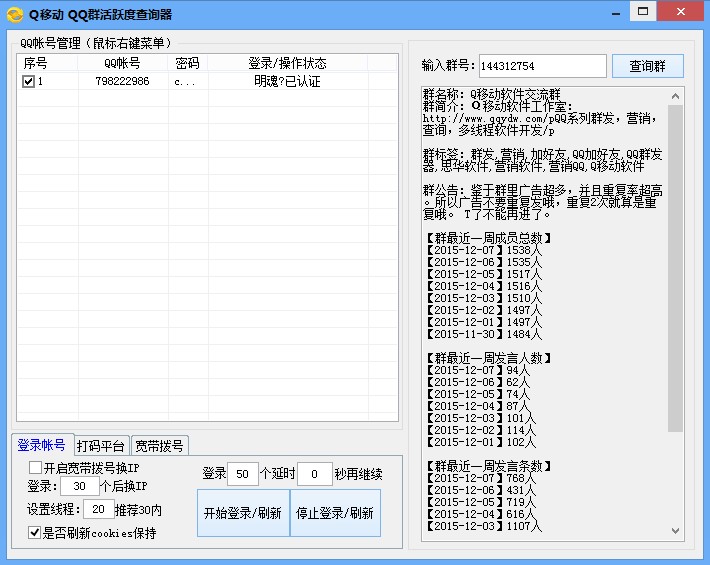Screen dimensions: 710x565
Task: Uncheck 是否刷新cookies保持 option
Action: tap(34, 532)
